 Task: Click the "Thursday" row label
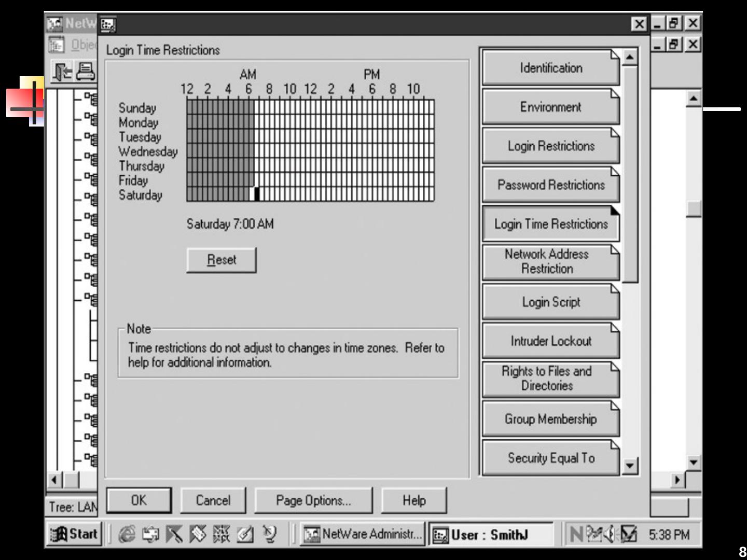tap(142, 166)
